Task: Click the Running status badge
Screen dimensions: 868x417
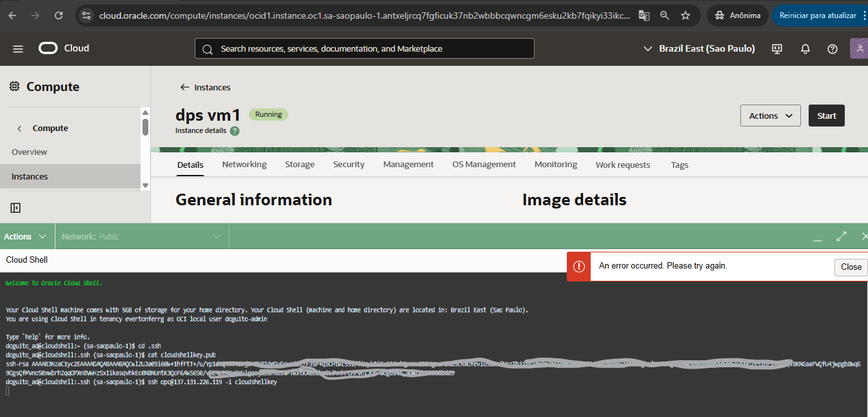Action: [x=268, y=115]
